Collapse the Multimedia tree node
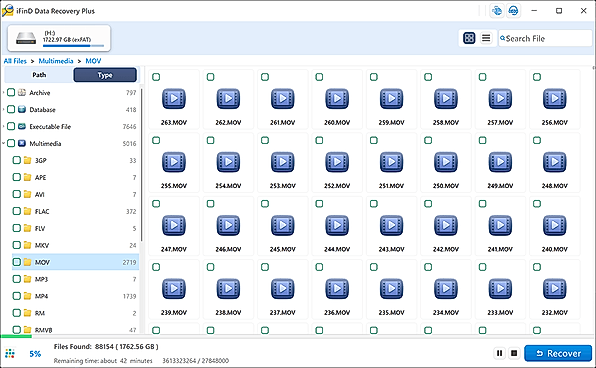 [3, 143]
